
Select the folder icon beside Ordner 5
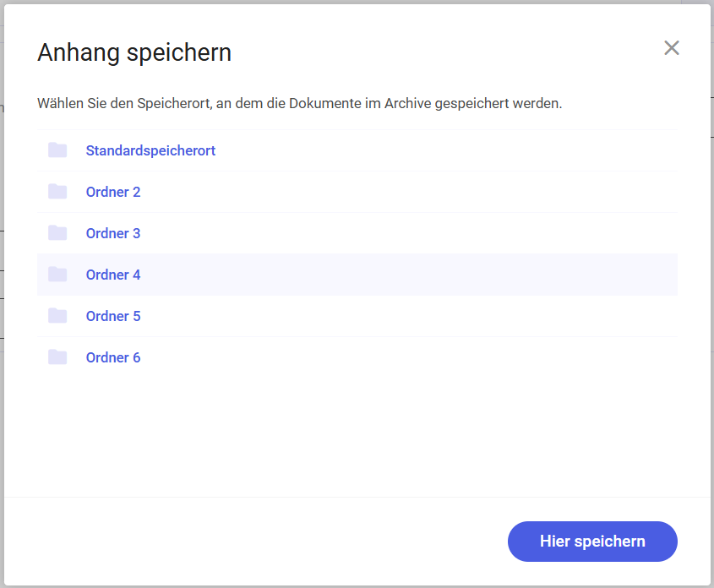tap(57, 316)
